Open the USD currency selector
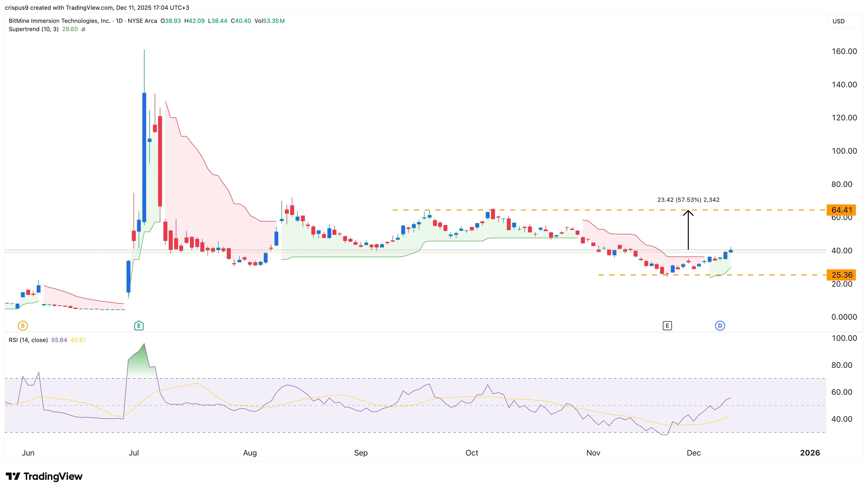Image resolution: width=868 pixels, height=491 pixels. (838, 21)
